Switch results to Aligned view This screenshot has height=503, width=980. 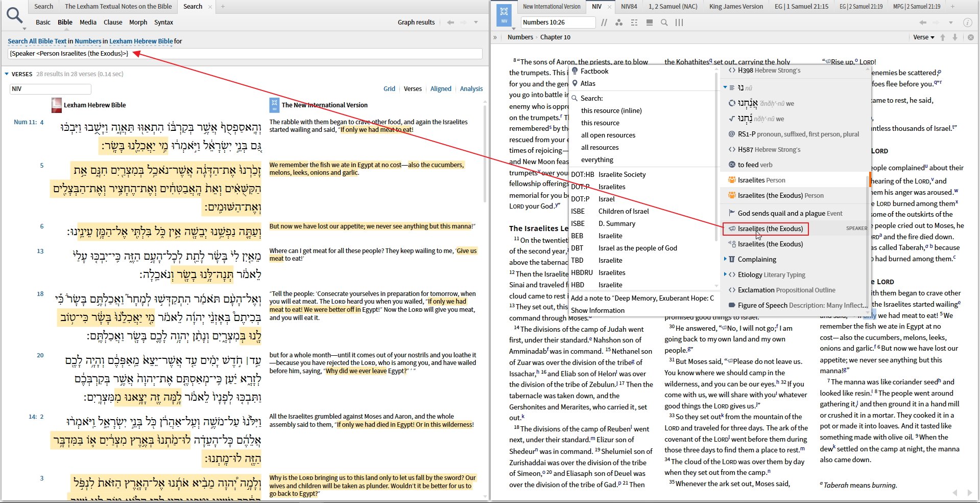[441, 89]
